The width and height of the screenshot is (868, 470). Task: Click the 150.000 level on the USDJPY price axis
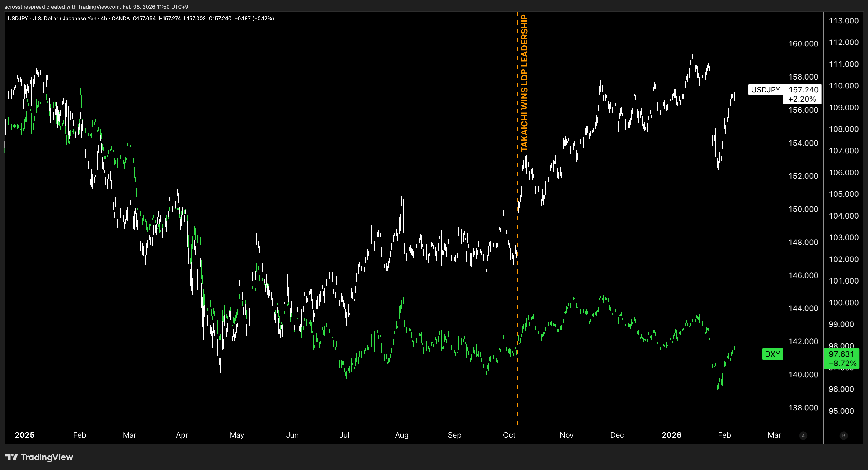pyautogui.click(x=803, y=209)
